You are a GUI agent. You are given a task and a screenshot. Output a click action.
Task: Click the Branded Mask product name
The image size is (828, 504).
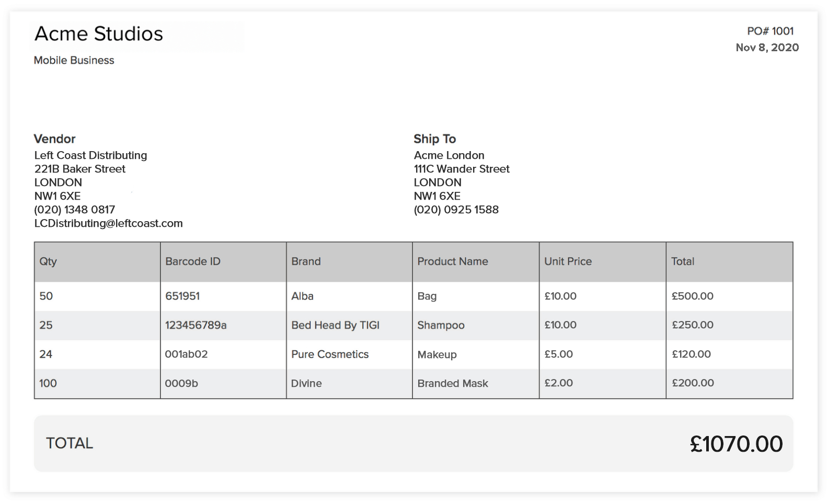[x=453, y=383]
